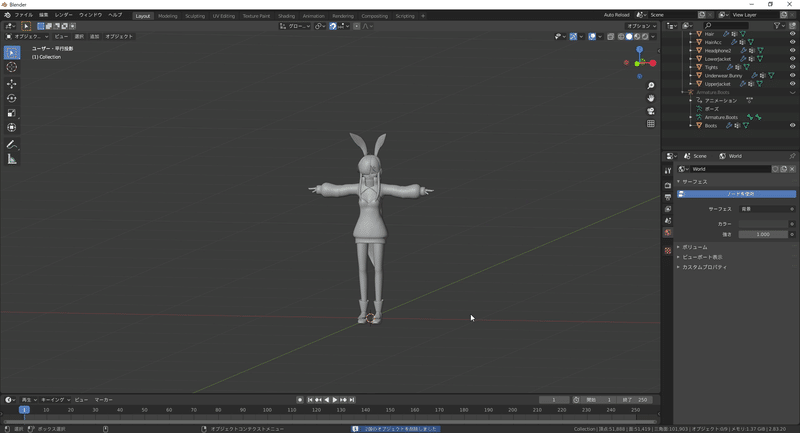Screen dimensions: 800x433
Task: Activate the 3D Cursor tool
Action: (12, 67)
